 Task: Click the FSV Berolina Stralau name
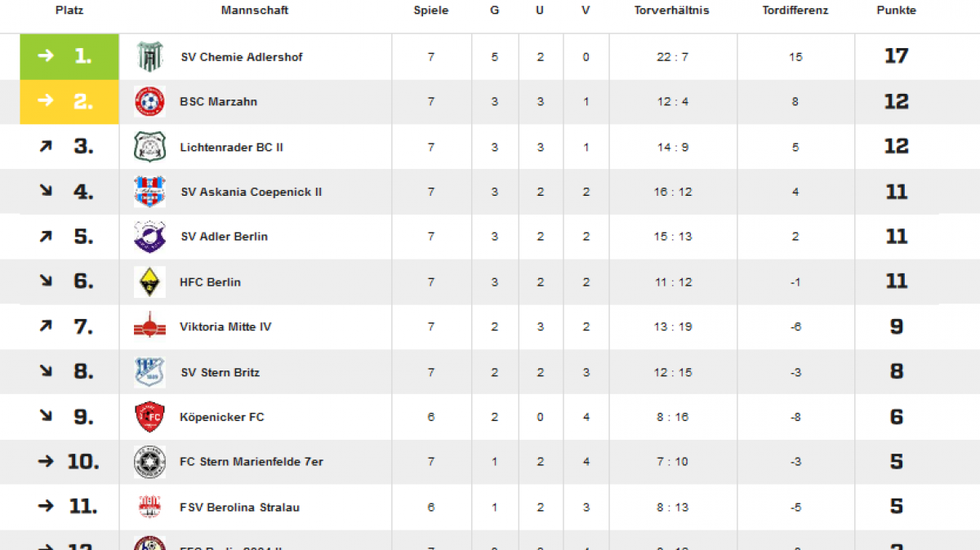240,508
